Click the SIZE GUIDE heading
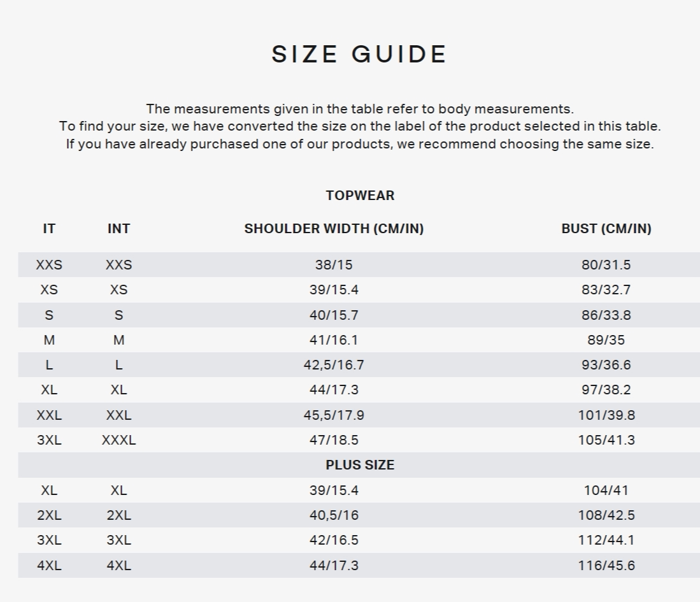700x602 pixels. click(359, 54)
